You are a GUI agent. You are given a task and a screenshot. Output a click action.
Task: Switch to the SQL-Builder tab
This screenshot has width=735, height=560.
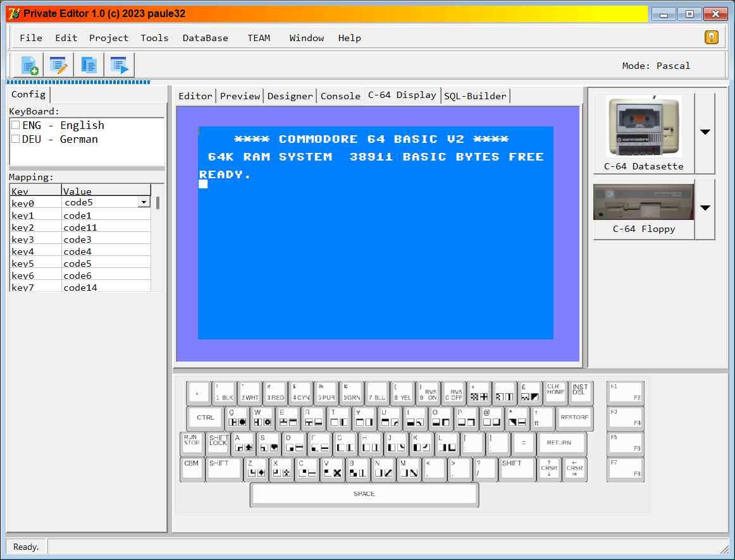point(475,96)
